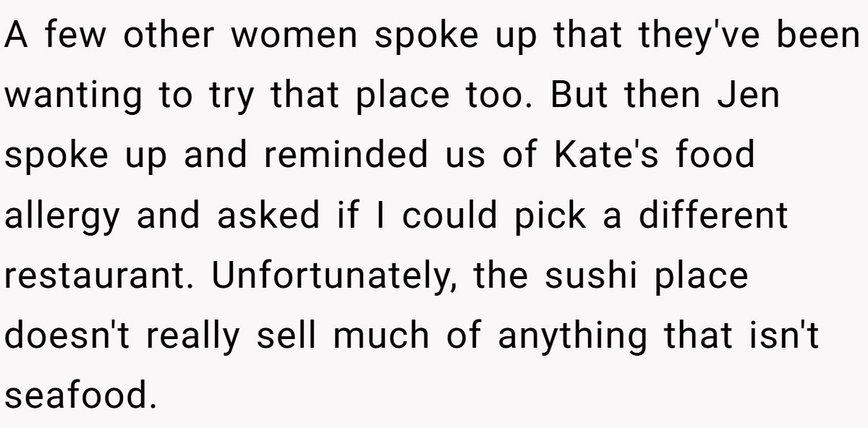
Task: Click the word "reminded"
Action: pos(339,156)
